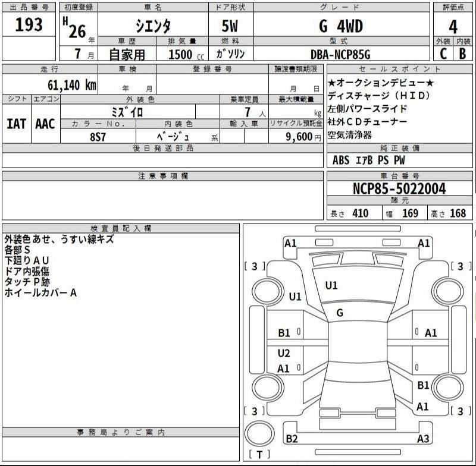Click the shift type IAT
Image resolution: width=476 pixels, height=466 pixels.
[17, 124]
